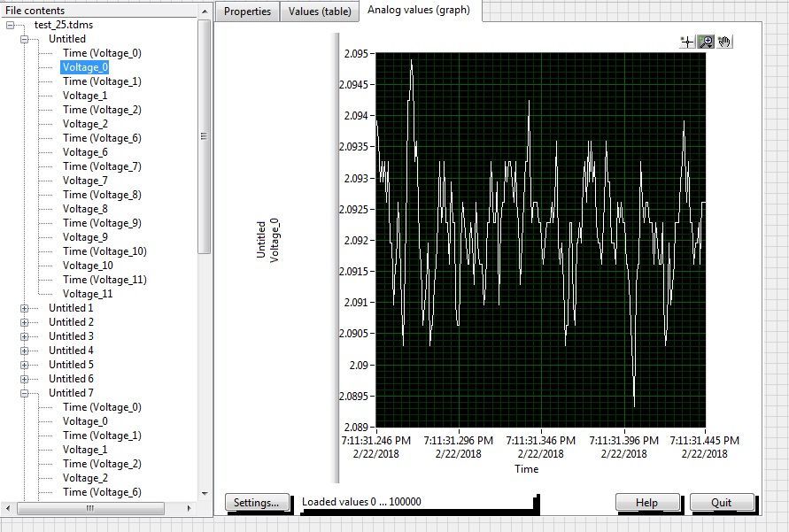Select the Untitled 3 group label
Image resolution: width=789 pixels, height=532 pixels.
[x=71, y=336]
